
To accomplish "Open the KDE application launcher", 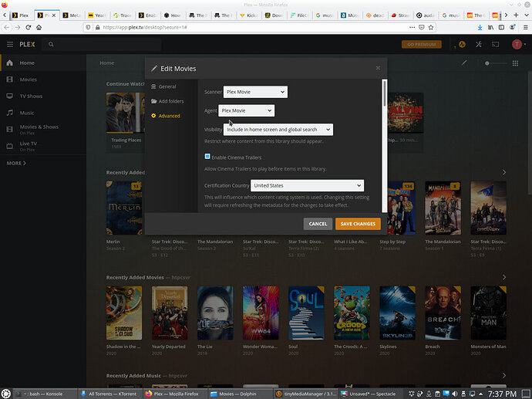I will tap(6, 394).
